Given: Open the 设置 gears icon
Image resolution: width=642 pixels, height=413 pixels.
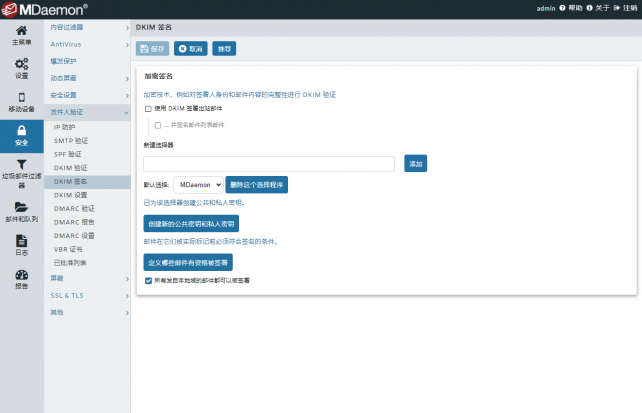Looking at the screenshot, I should point(21,64).
